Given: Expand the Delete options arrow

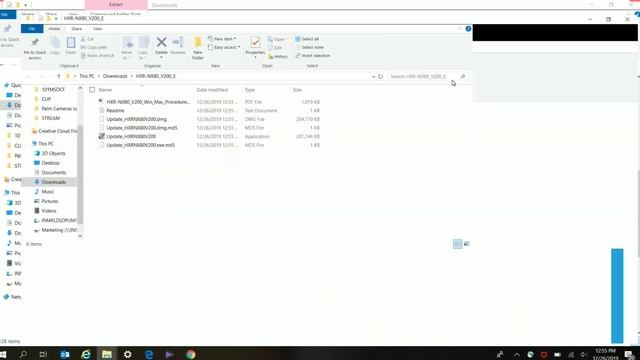Looking at the screenshot, I should click(161, 58).
